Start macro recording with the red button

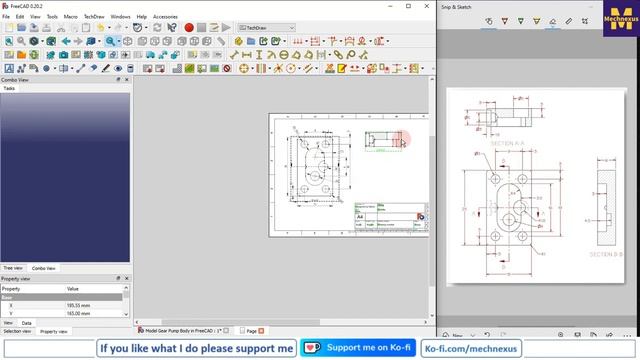pos(189,27)
